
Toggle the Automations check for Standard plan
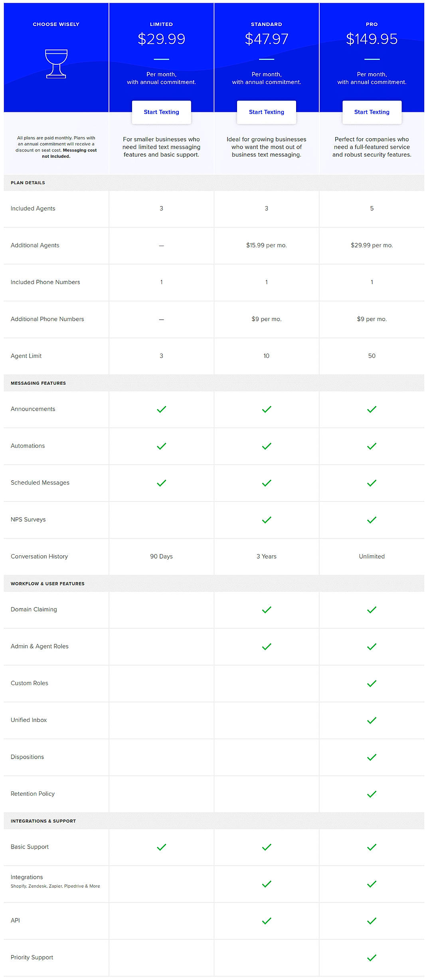266,445
